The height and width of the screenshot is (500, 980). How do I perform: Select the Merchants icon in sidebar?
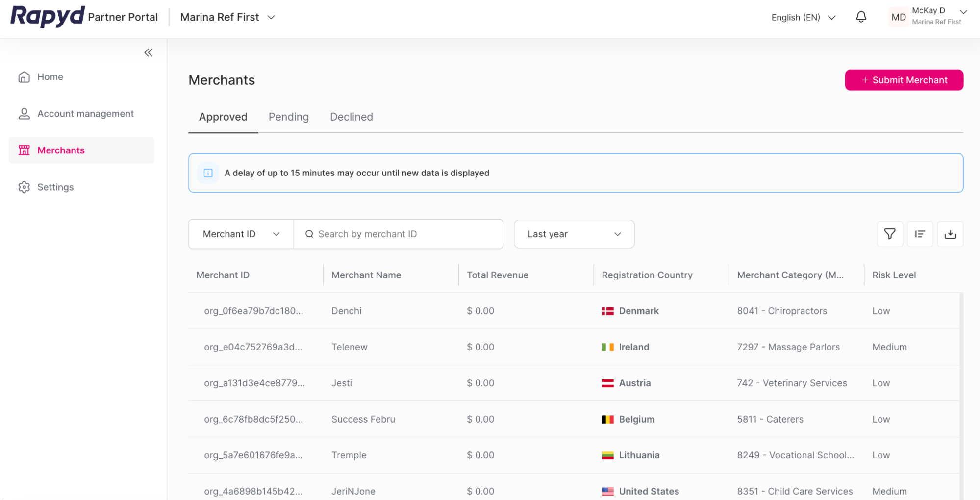[24, 150]
